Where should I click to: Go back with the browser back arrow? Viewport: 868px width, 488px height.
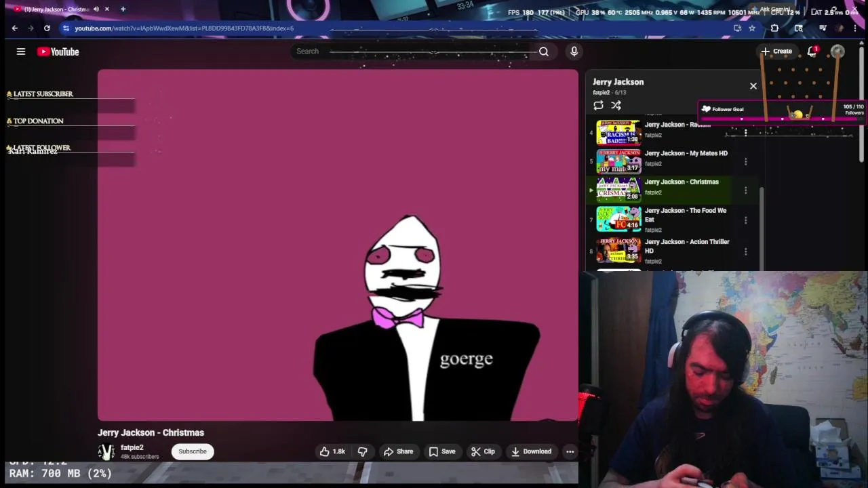tap(15, 28)
